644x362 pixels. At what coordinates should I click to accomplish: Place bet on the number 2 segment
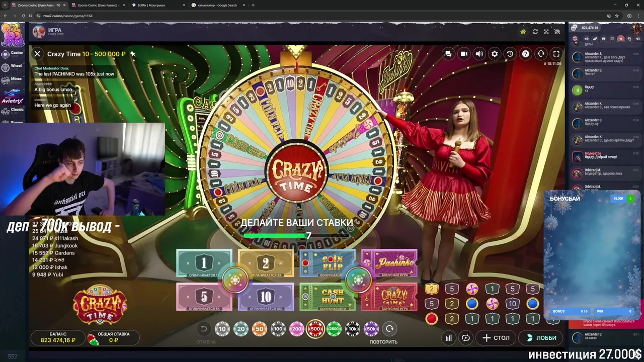coord(266,263)
